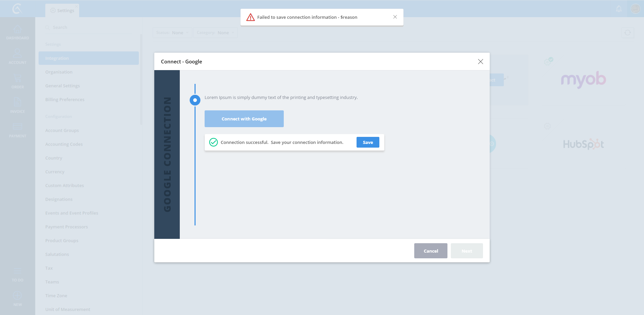Screen dimensions: 644x315
Task: Cancel the Google connection dialog
Action: pyautogui.click(x=431, y=251)
